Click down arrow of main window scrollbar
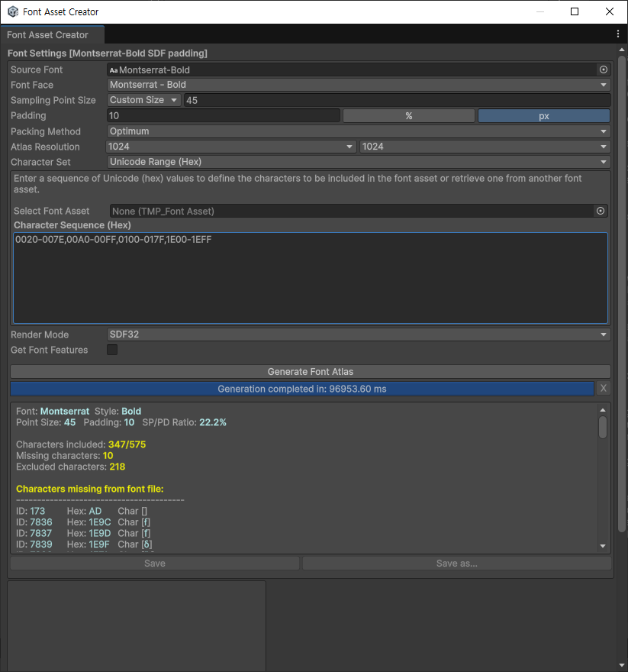Image resolution: width=628 pixels, height=672 pixels. point(622,665)
